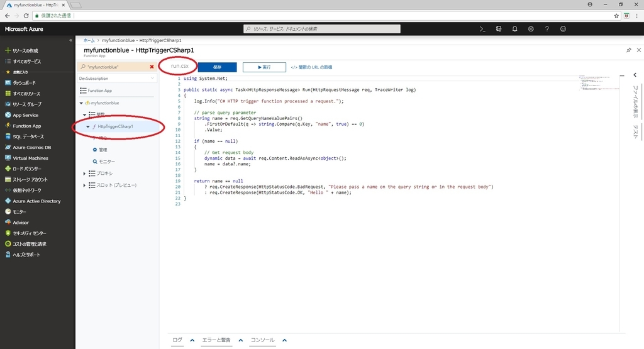Go to ホーム breadcrumb link
The width and height of the screenshot is (644, 349).
tap(89, 40)
